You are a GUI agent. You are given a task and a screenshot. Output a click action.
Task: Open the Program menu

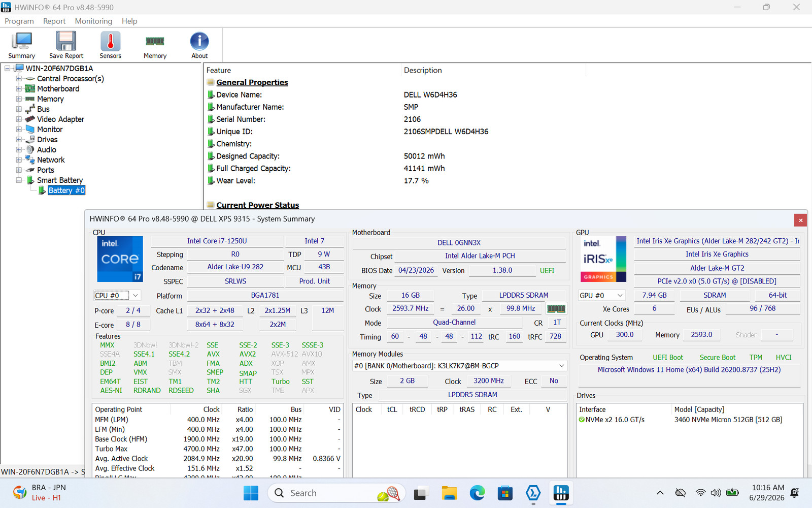pos(19,21)
